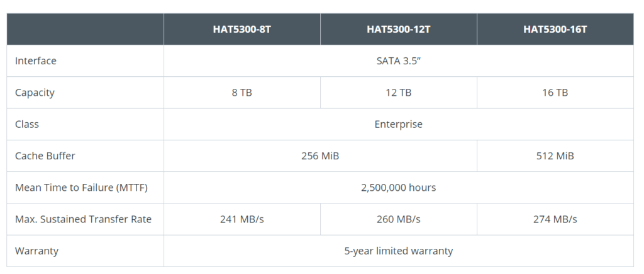Select the HAT5300-12T column header
The image size is (644, 274).
click(x=398, y=29)
